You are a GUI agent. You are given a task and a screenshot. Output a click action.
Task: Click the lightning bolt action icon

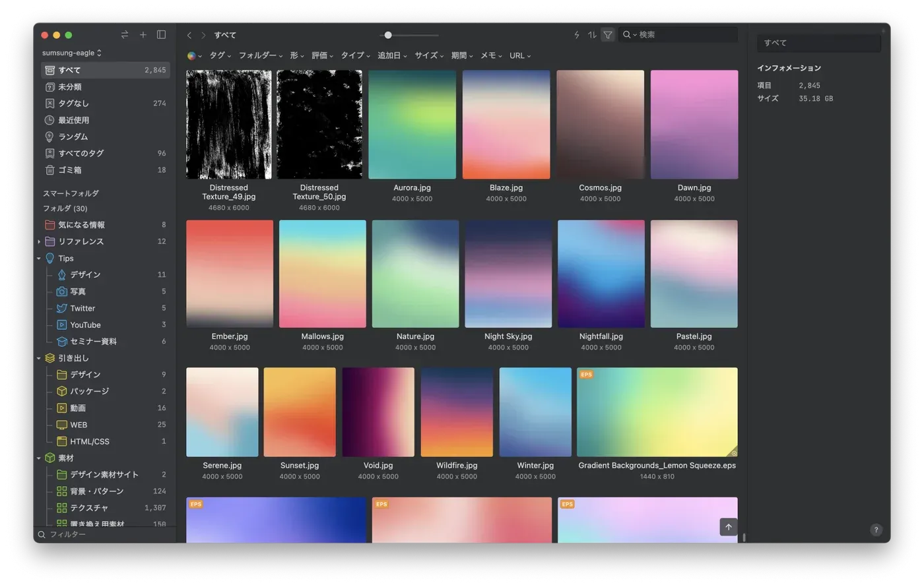[577, 34]
